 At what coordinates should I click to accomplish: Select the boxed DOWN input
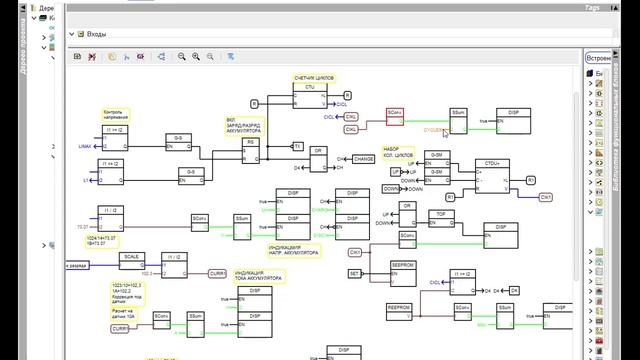[x=391, y=189]
